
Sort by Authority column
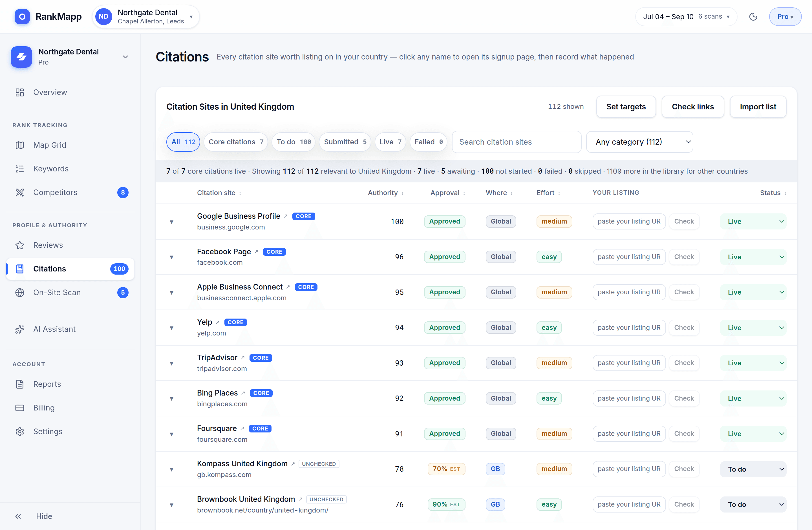(x=385, y=193)
